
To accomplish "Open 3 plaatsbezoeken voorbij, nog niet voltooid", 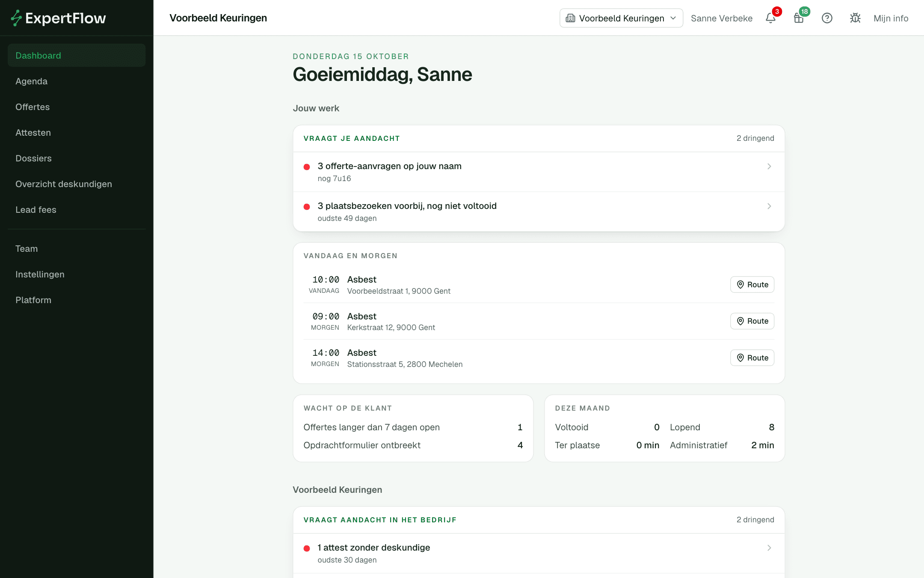I will pos(539,212).
